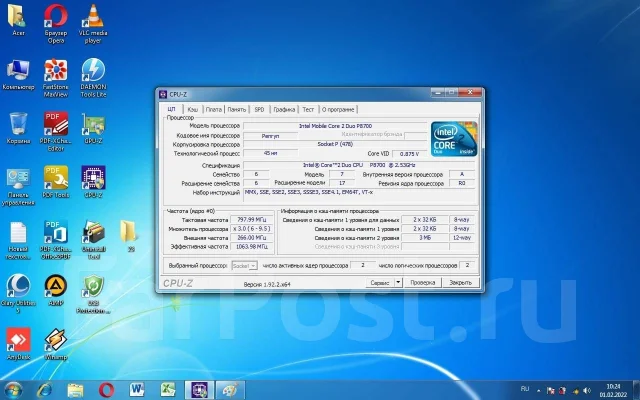Open the Графика tab

point(284,109)
